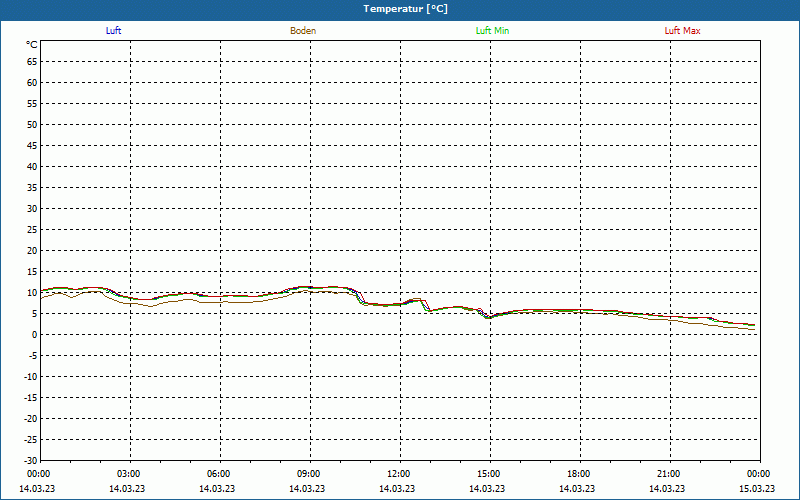This screenshot has width=800, height=500.
Task: Click the 35 value on the y-axis
Action: (32, 188)
